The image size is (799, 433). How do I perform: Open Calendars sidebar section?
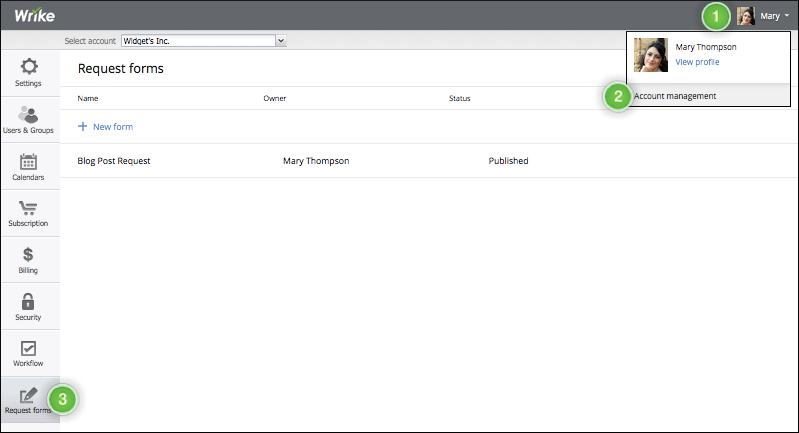[x=29, y=167]
